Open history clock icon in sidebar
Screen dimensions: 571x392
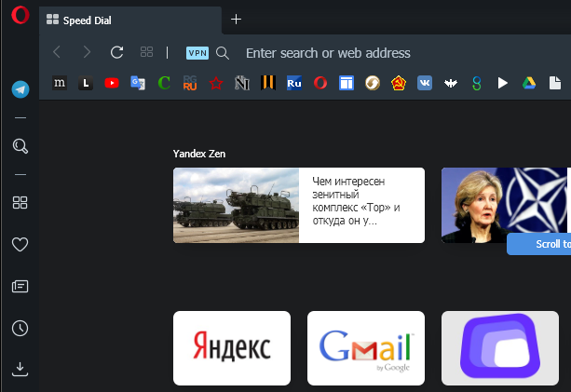tap(20, 329)
